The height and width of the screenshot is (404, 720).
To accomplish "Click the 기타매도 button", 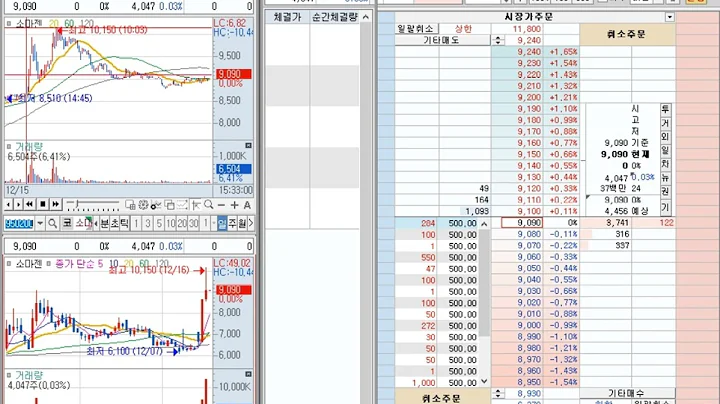I will (442, 40).
